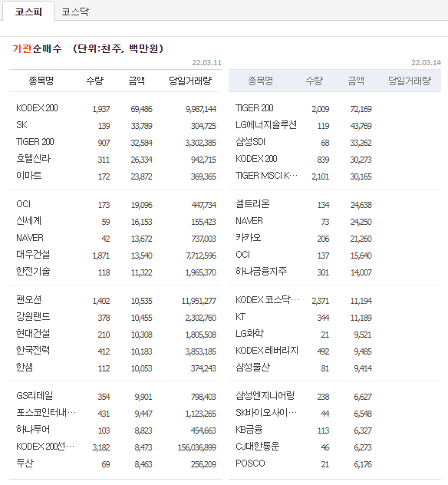The width and height of the screenshot is (448, 485).
Task: Open KODEX 200 in the 22.03.11 list
Action: (37, 108)
